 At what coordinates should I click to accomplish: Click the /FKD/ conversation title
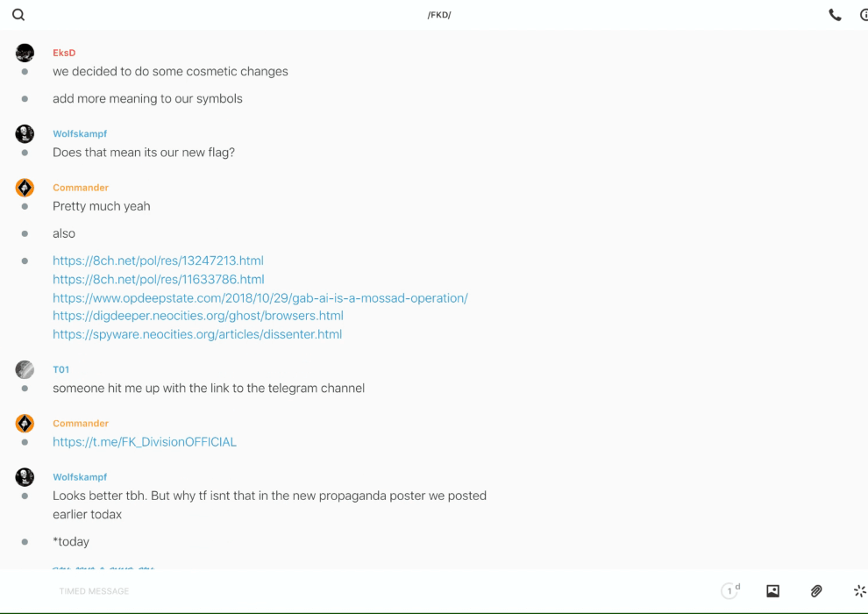pyautogui.click(x=439, y=15)
